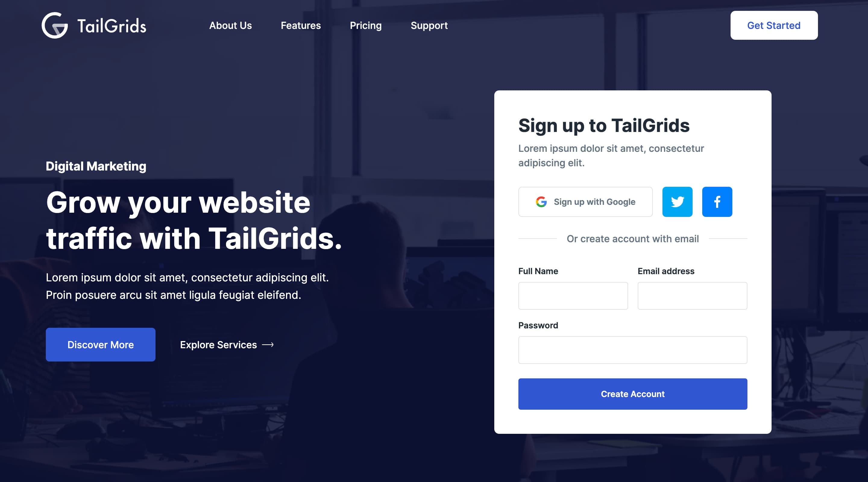Click the Facebook 'f' icon
The image size is (868, 482).
pos(717,202)
